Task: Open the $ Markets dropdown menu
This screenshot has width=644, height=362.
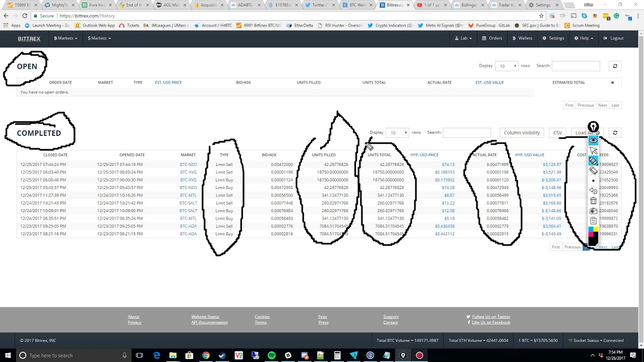Action: [x=99, y=38]
